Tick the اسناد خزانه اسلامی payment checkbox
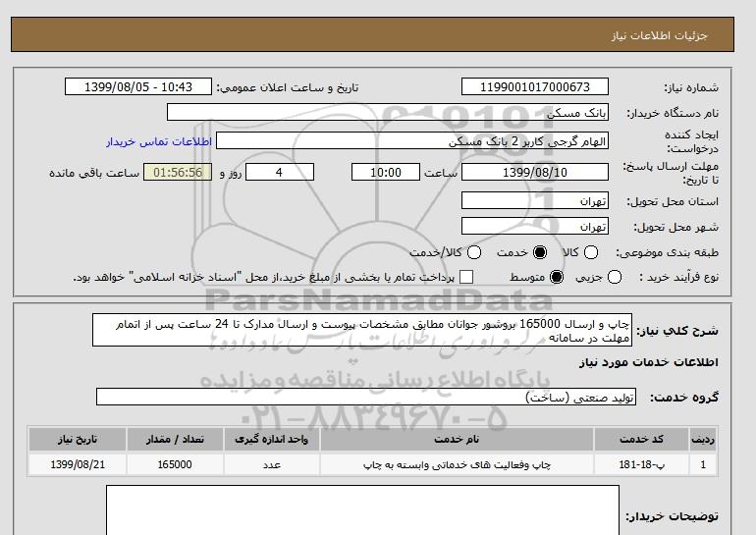Screen dimensions: 756x535 466,277
